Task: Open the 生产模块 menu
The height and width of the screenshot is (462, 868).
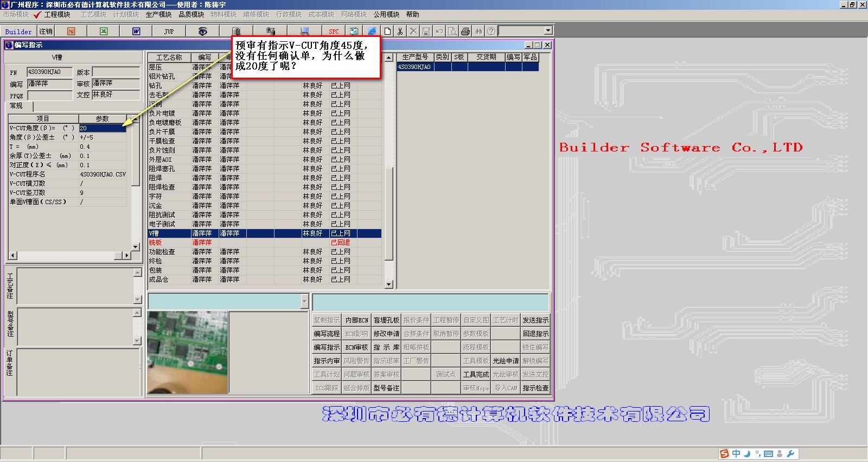Action: click(x=159, y=15)
